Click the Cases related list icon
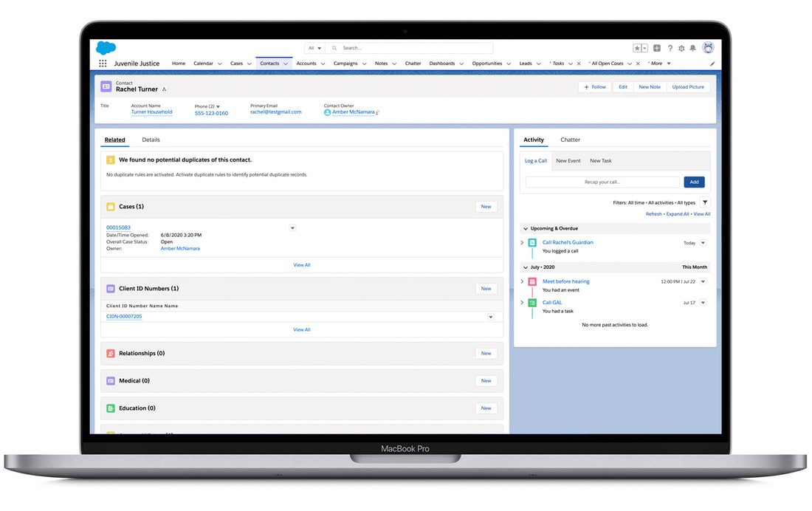 coord(110,207)
